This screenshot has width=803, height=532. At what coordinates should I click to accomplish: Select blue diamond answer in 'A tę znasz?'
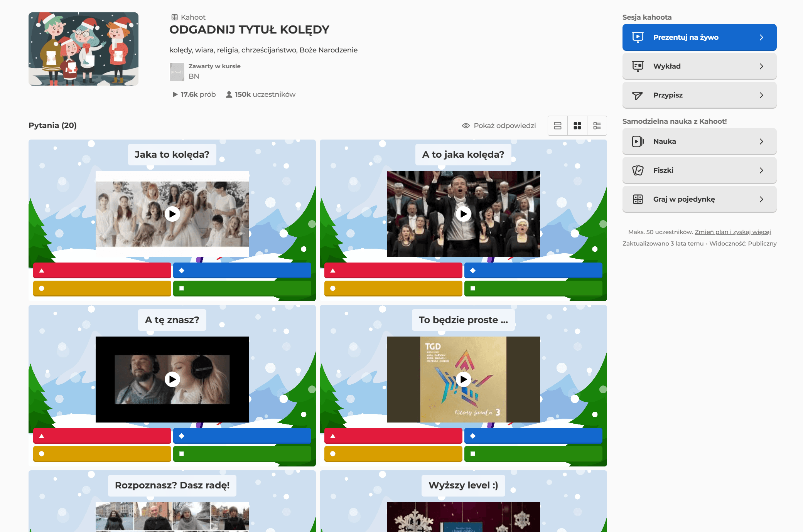click(x=242, y=436)
